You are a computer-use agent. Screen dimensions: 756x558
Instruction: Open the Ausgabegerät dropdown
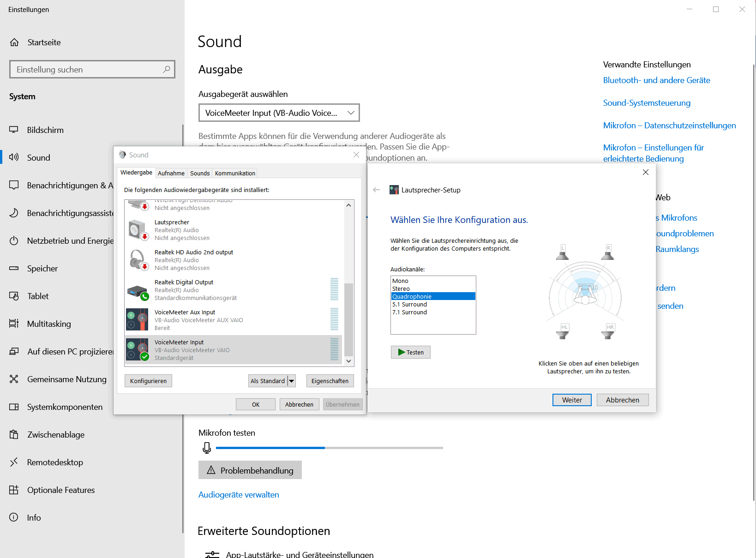pos(279,113)
